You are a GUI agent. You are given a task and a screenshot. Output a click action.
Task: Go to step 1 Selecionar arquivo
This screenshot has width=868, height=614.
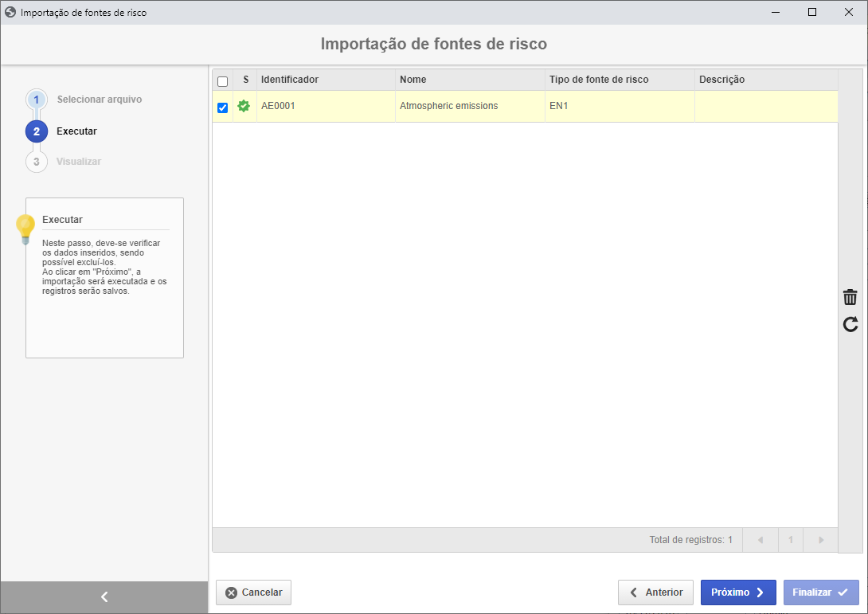click(84, 100)
